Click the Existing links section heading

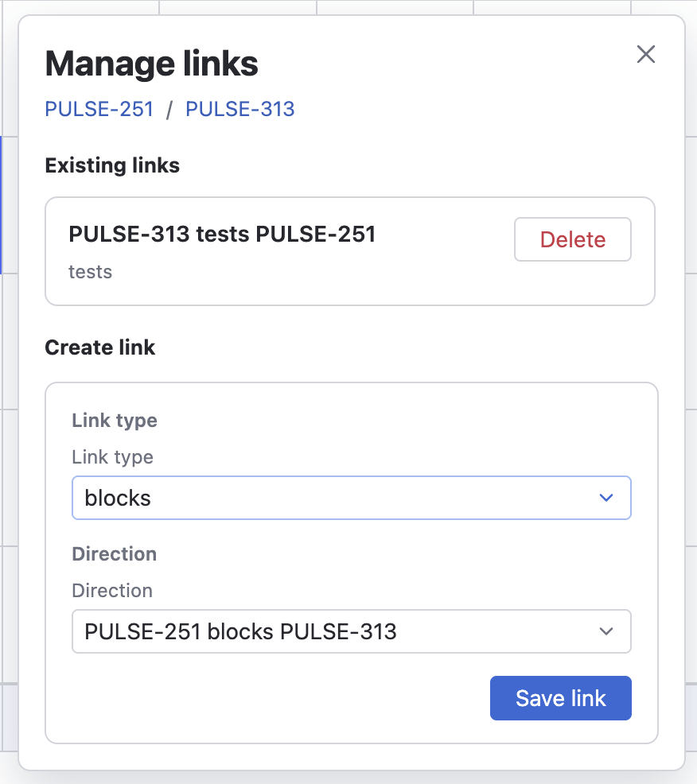[x=112, y=165]
